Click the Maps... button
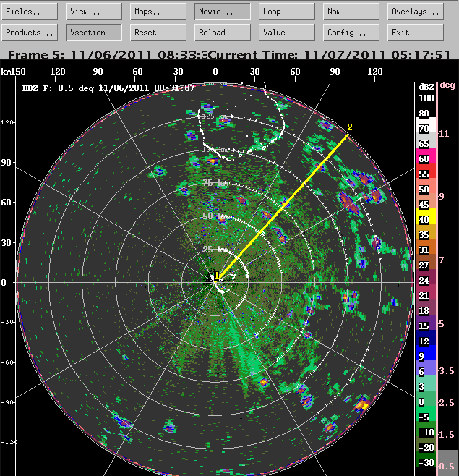The width and height of the screenshot is (459, 476). [x=158, y=12]
